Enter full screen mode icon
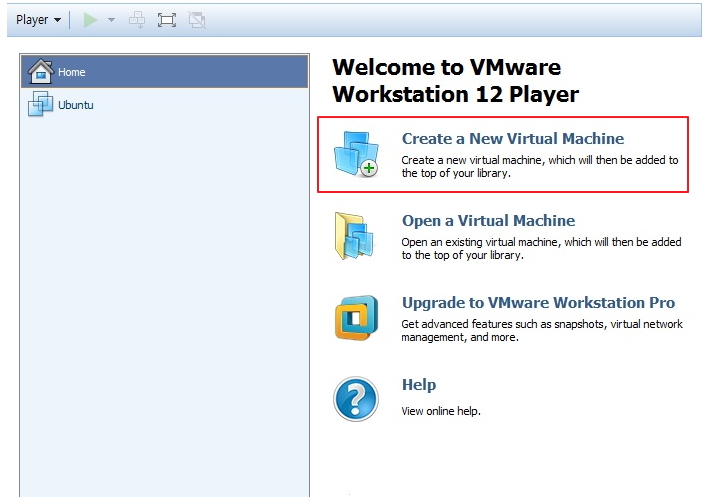The image size is (708, 497). point(167,20)
